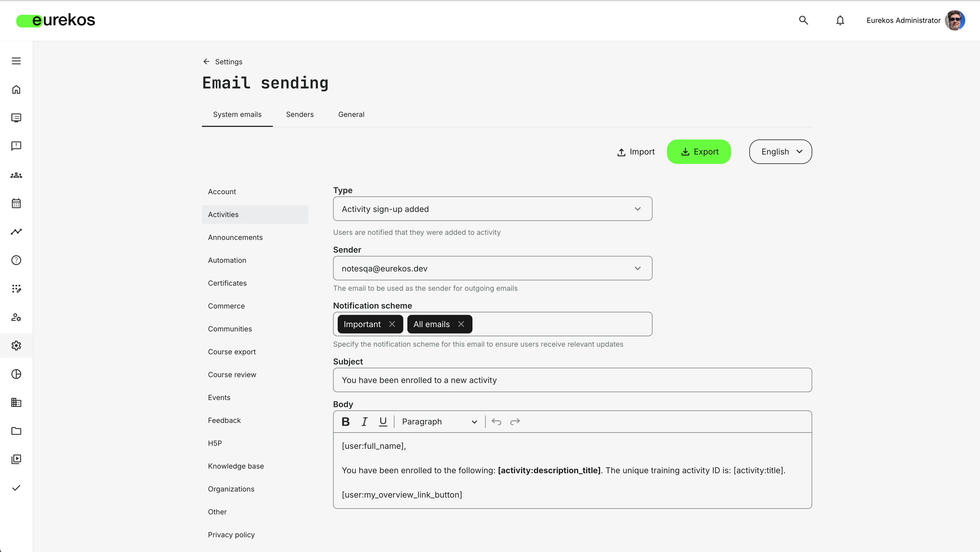This screenshot has width=980, height=552.
Task: Open the folder icon in sidebar
Action: (x=16, y=431)
